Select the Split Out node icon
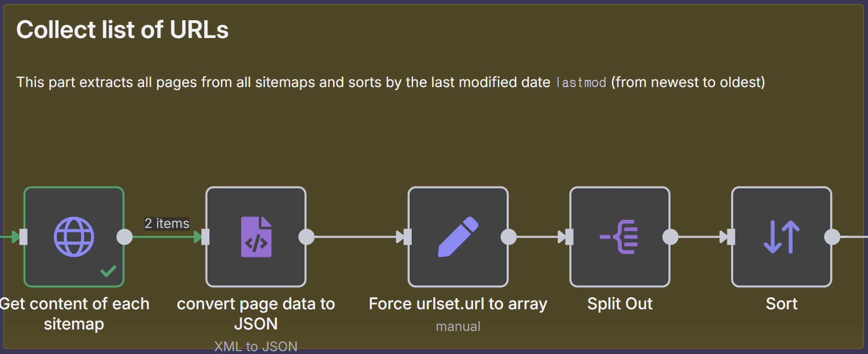The height and width of the screenshot is (354, 868). [x=620, y=237]
